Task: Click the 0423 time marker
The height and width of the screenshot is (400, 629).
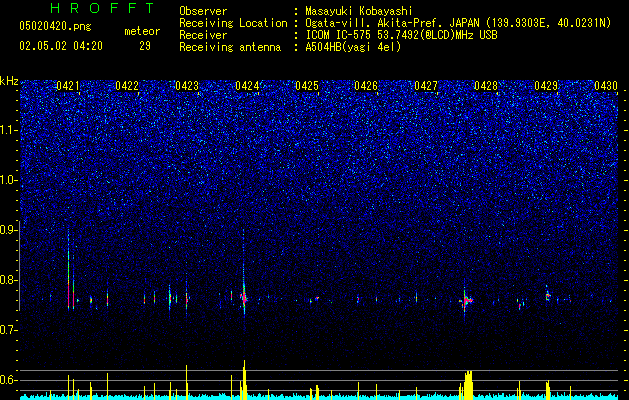Action: tap(187, 86)
